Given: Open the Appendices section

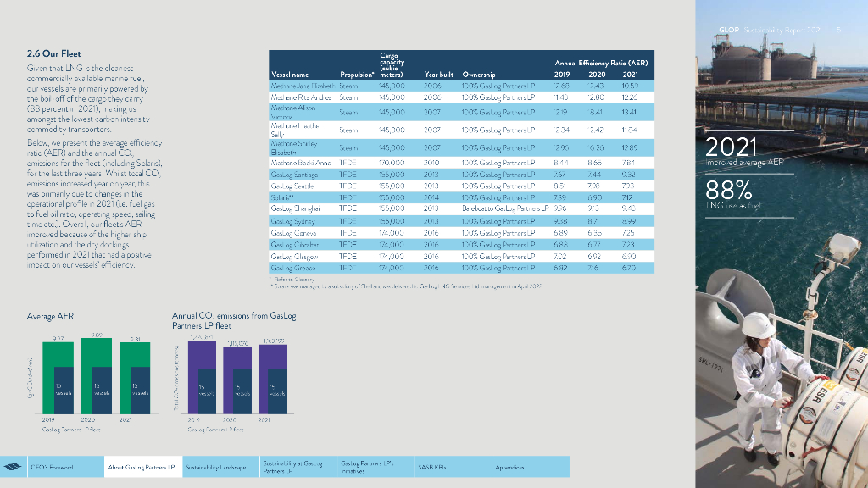Looking at the screenshot, I should 509,467.
